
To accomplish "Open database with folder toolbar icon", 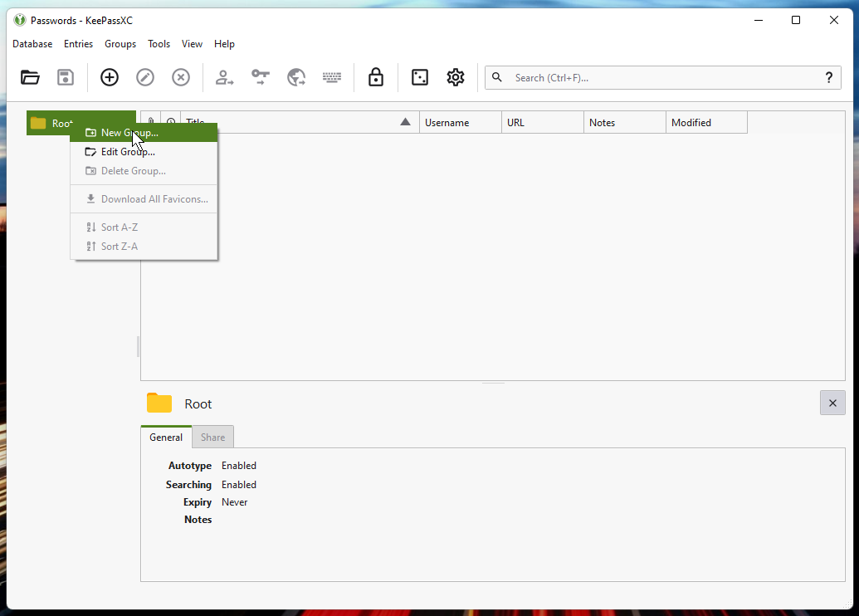I will [30, 77].
